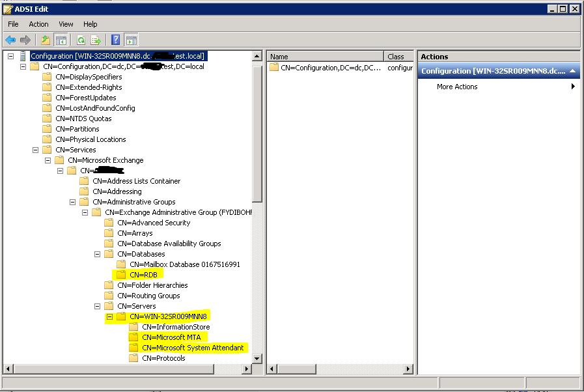Go up one level in the tree
Image resolution: width=584 pixels, height=392 pixels.
coord(46,40)
